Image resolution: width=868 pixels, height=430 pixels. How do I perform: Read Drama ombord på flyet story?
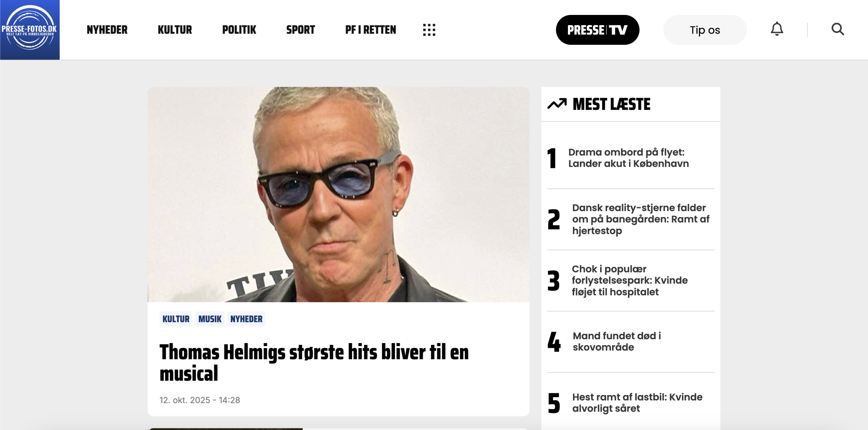click(629, 158)
